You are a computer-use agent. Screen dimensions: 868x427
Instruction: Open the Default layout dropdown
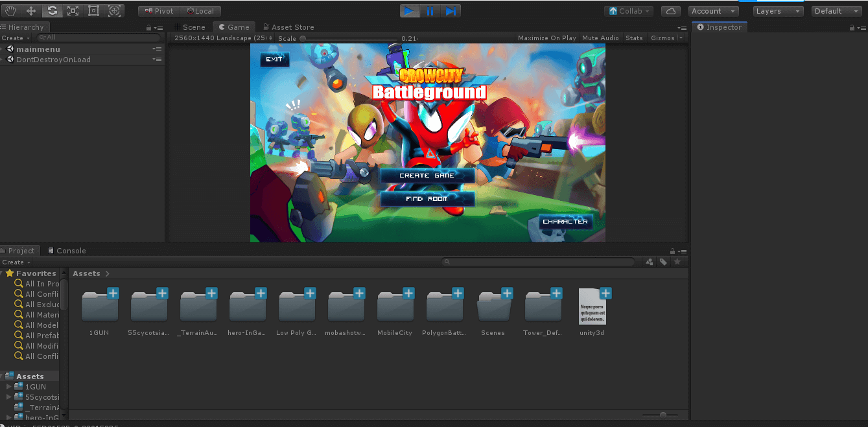[x=836, y=11]
